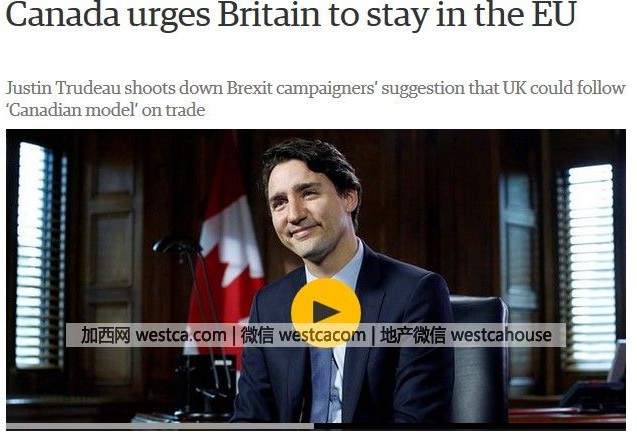The image size is (637, 447).
Task: Click the 'westcacom' WeChat watermark text
Action: [322, 335]
